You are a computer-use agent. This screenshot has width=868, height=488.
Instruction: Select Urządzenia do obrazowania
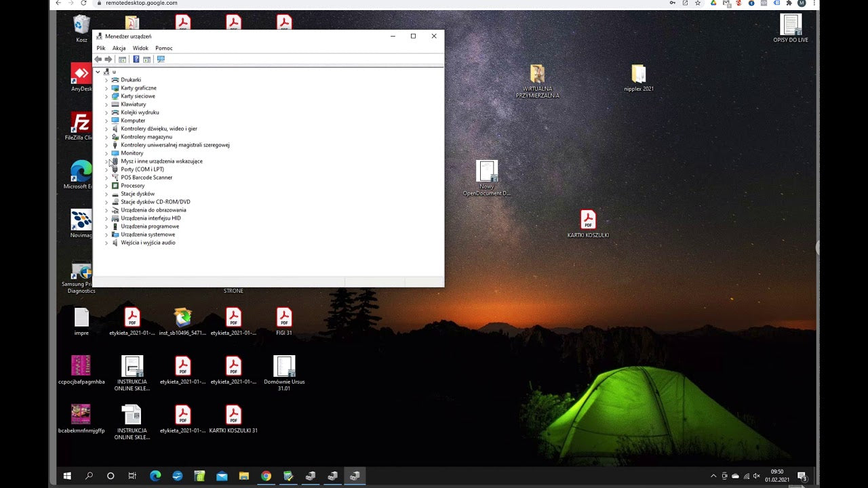coord(153,210)
